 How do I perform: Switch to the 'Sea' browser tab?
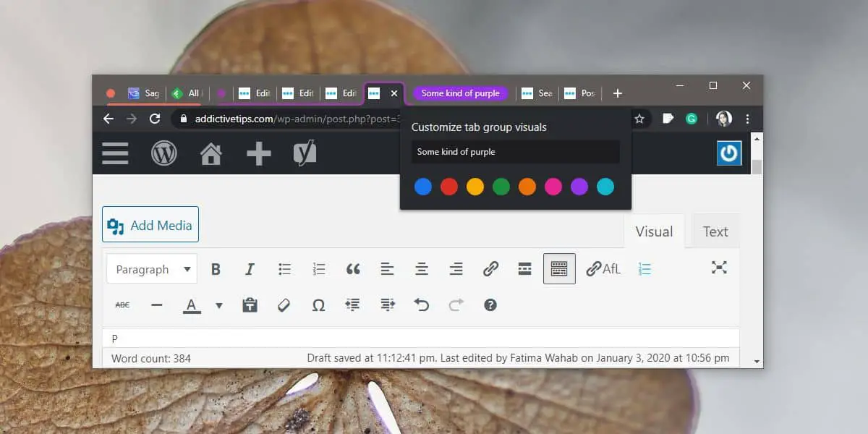click(x=537, y=93)
